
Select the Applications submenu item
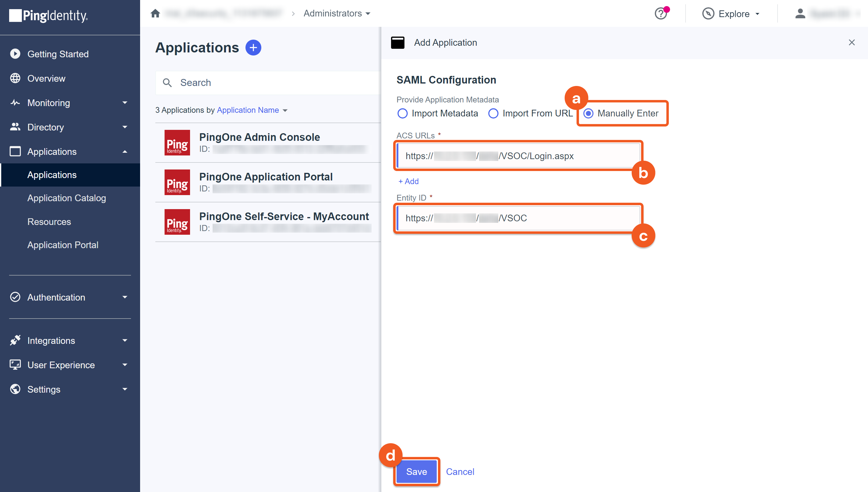click(70, 175)
